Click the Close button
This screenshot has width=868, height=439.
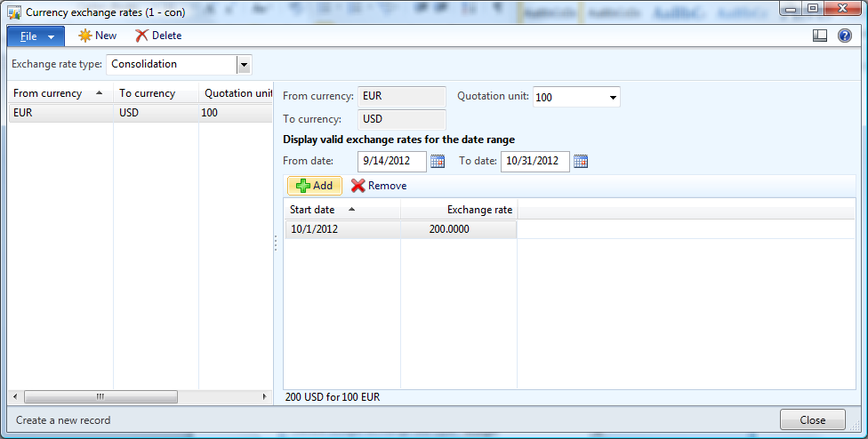812,420
